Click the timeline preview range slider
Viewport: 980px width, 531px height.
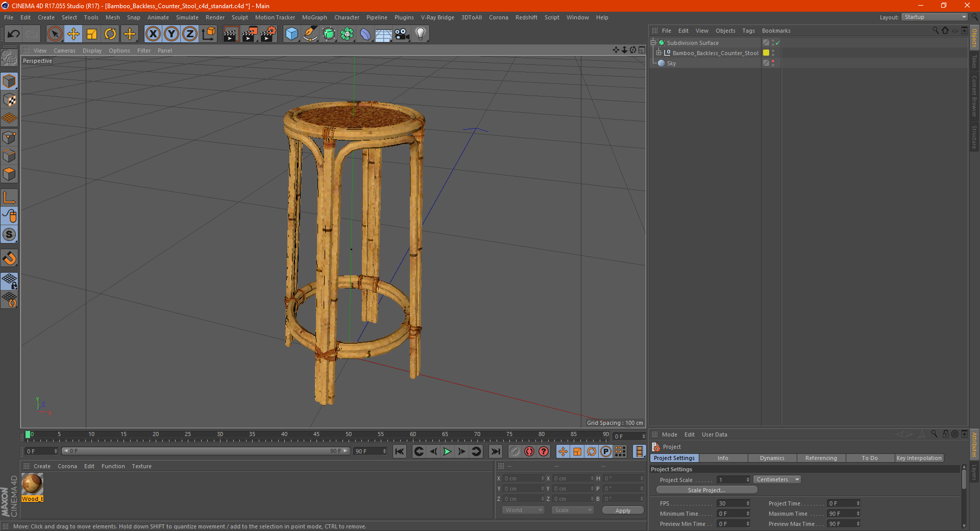(206, 451)
